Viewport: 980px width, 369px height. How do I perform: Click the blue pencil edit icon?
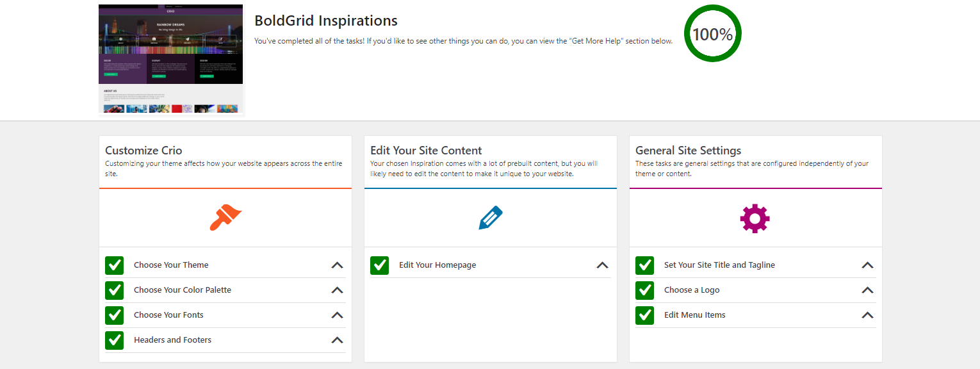click(491, 218)
